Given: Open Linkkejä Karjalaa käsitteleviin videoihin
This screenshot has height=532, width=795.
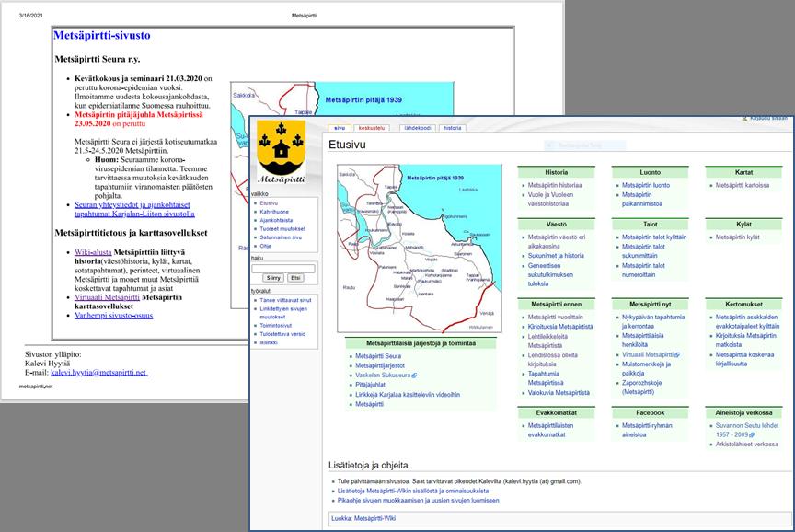Looking at the screenshot, I should click(x=408, y=395).
